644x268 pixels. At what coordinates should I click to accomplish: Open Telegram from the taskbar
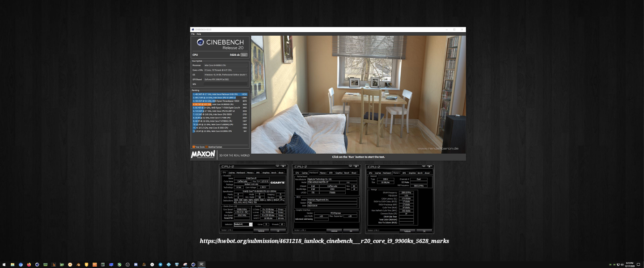pos(161,264)
